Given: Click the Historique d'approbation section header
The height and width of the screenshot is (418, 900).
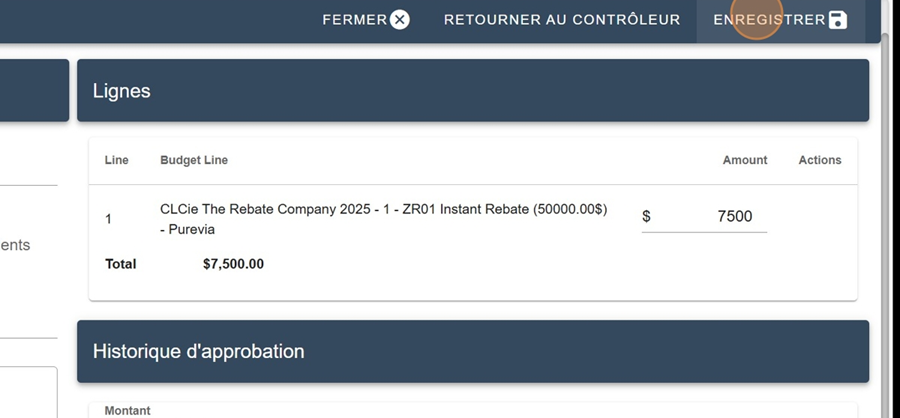Looking at the screenshot, I should tap(473, 351).
